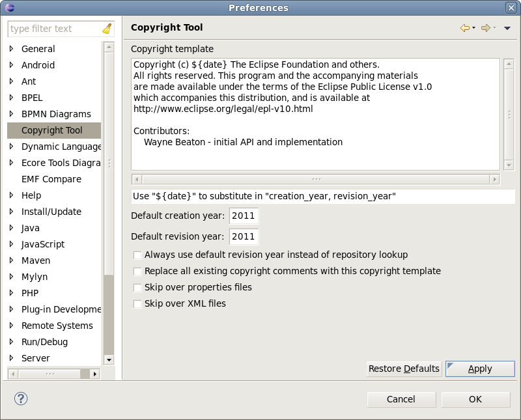
Task: Click the forward navigation arrow icon
Action: (485, 28)
